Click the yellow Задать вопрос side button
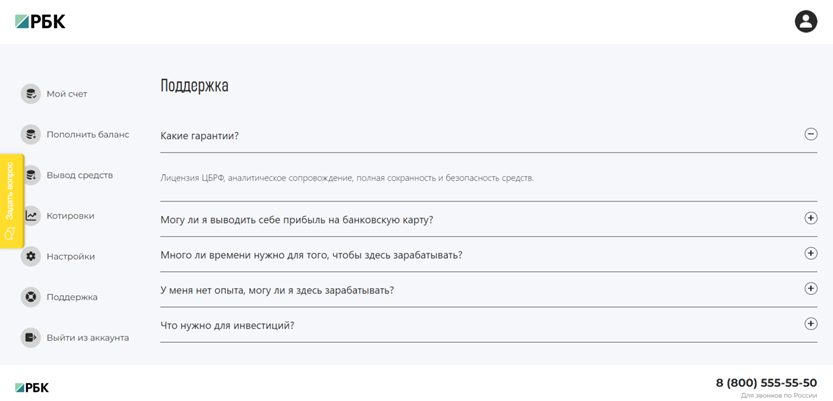The height and width of the screenshot is (401, 833). [12, 201]
